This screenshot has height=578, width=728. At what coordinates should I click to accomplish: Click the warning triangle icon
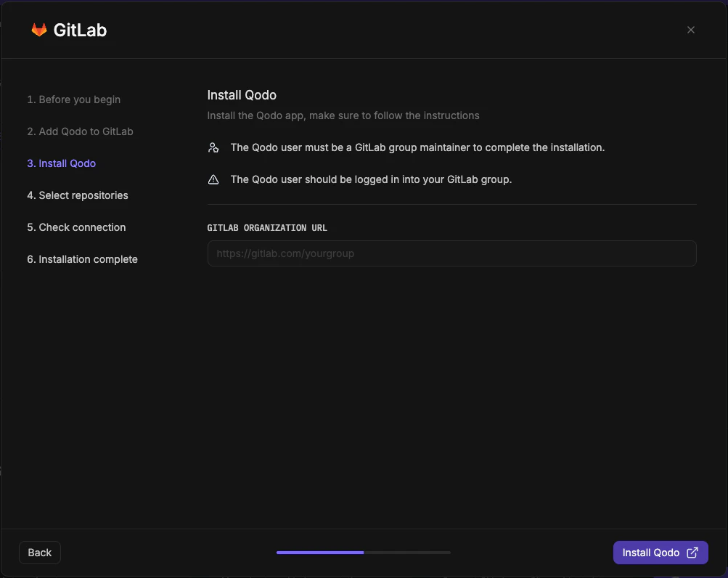click(x=213, y=179)
